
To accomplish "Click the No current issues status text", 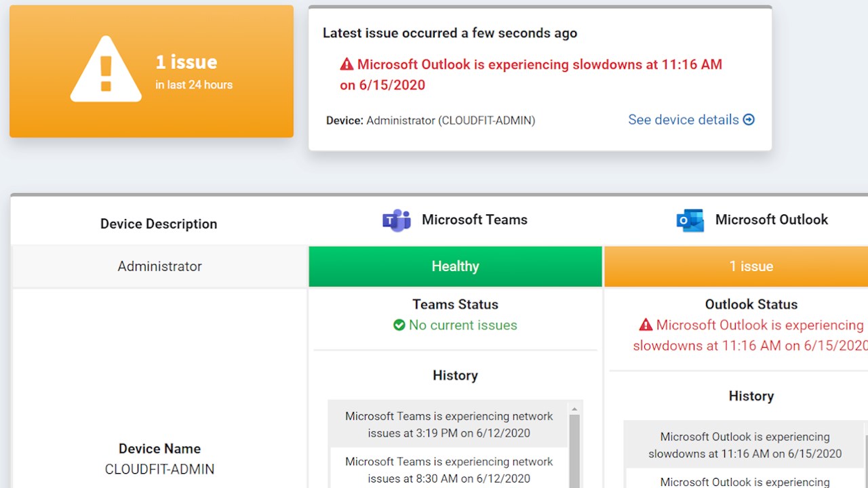I will point(463,325).
